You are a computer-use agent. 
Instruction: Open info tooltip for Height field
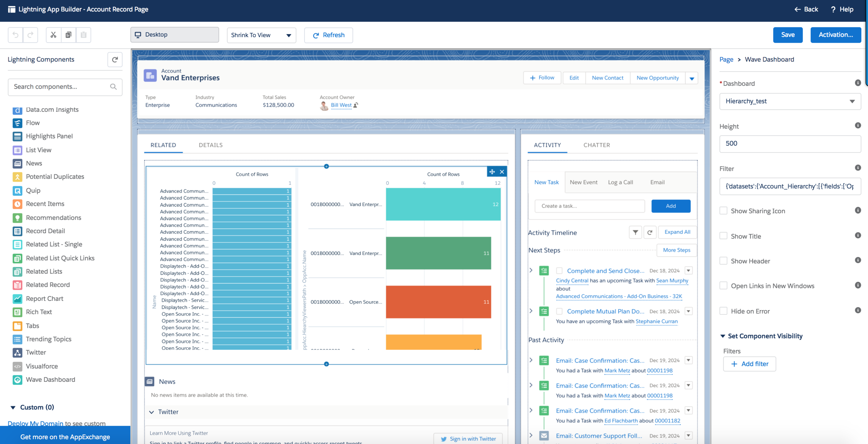coord(858,125)
